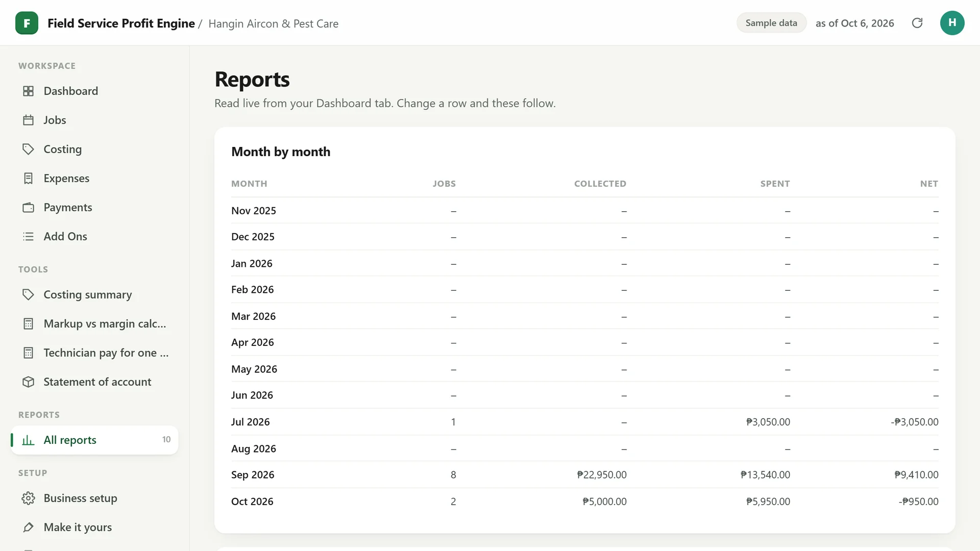Viewport: 980px width, 551px height.
Task: Select the Nov 2025 row label
Action: point(254,211)
